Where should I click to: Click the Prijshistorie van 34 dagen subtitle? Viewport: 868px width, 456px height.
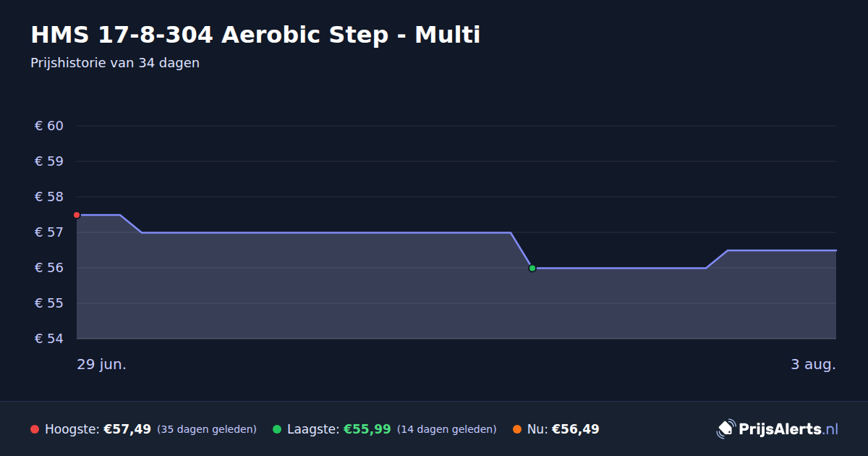coord(115,63)
